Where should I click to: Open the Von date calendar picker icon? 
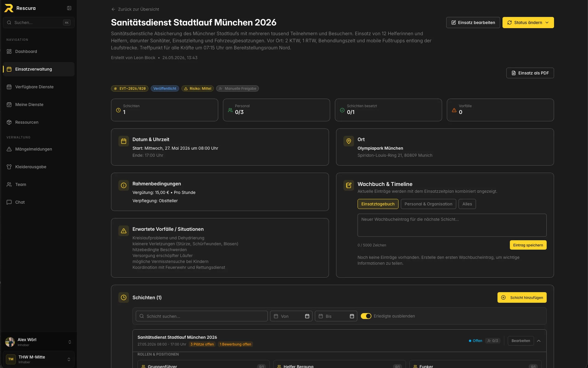click(x=307, y=316)
